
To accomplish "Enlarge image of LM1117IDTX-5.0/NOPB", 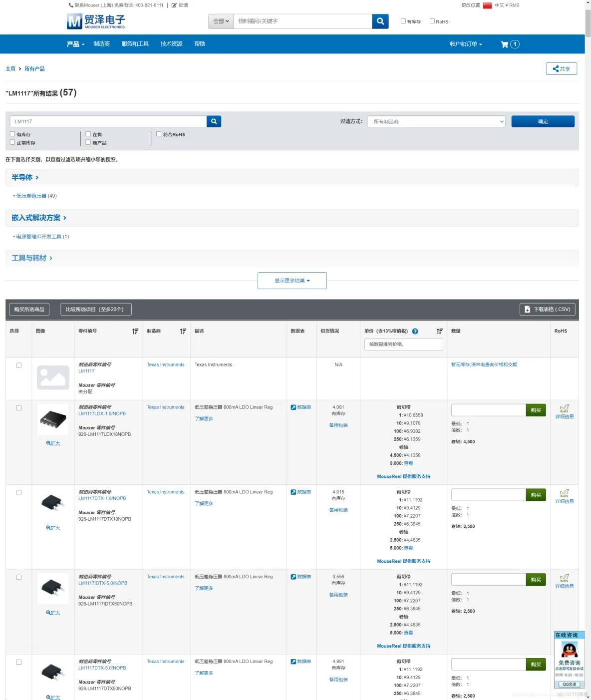I will [x=53, y=613].
